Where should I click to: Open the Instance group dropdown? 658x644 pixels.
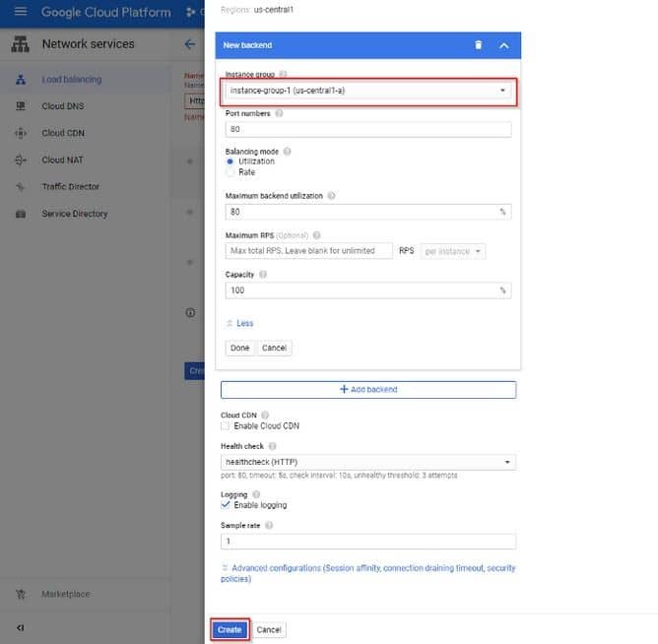coord(368,91)
